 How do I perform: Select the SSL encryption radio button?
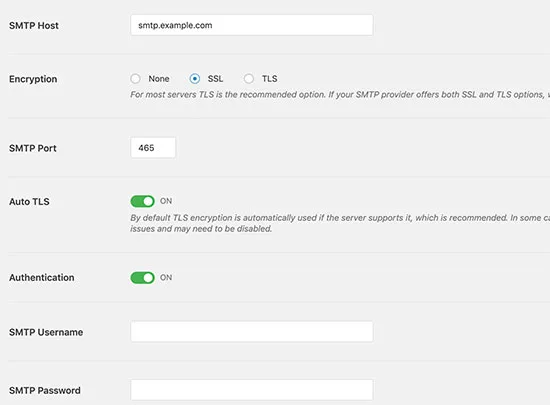click(x=195, y=79)
